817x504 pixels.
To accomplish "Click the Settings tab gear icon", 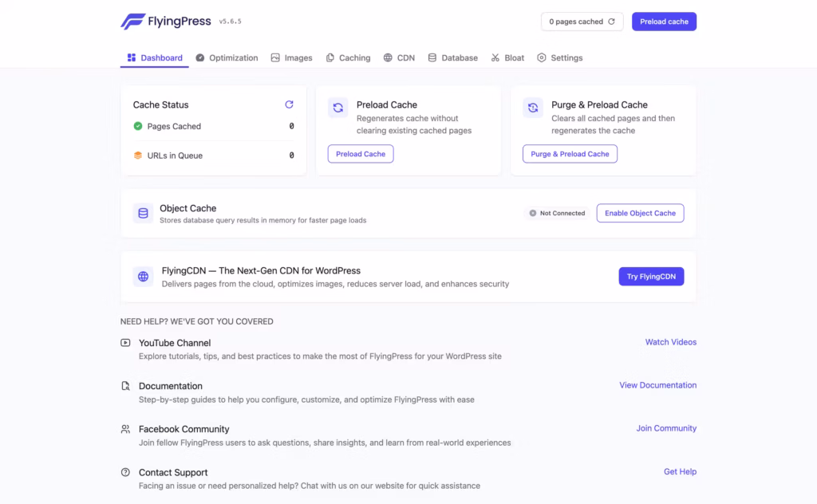I will [x=542, y=57].
